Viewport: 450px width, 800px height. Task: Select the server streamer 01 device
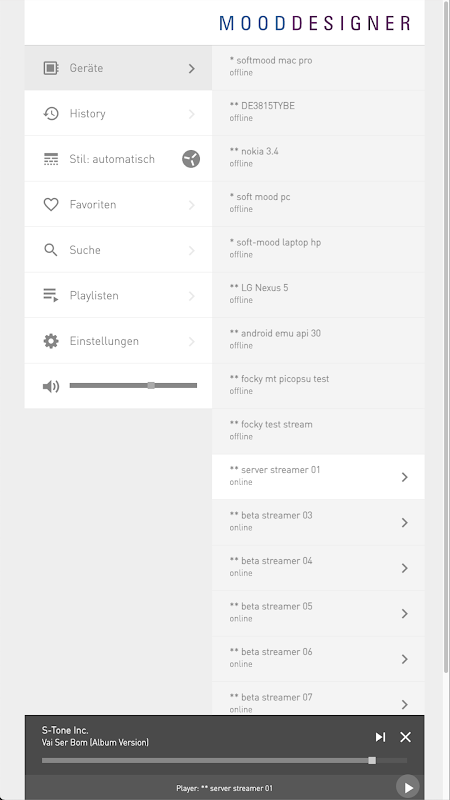tap(318, 477)
